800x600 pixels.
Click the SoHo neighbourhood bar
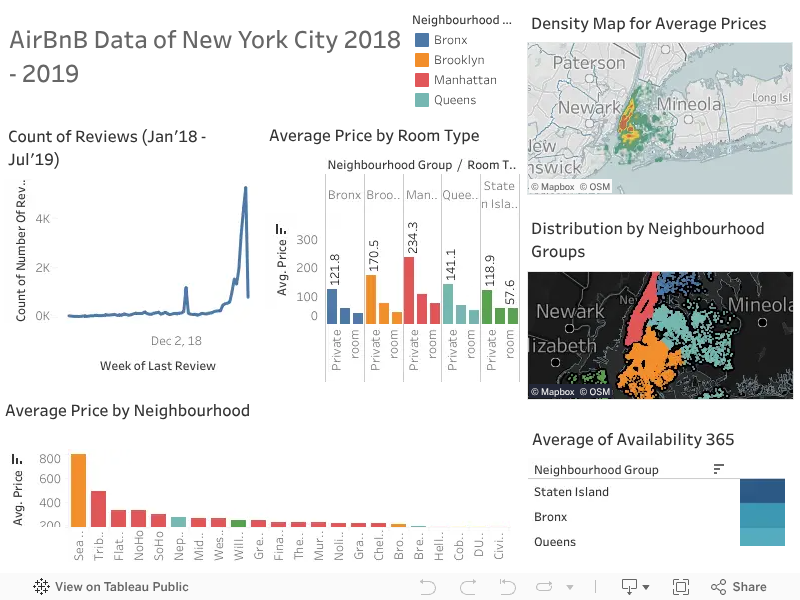click(x=158, y=520)
